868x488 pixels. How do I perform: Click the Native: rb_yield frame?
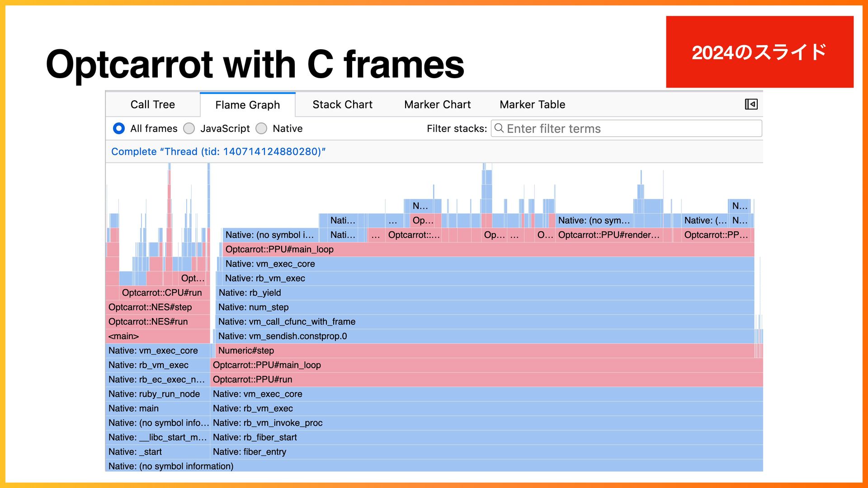pos(485,293)
